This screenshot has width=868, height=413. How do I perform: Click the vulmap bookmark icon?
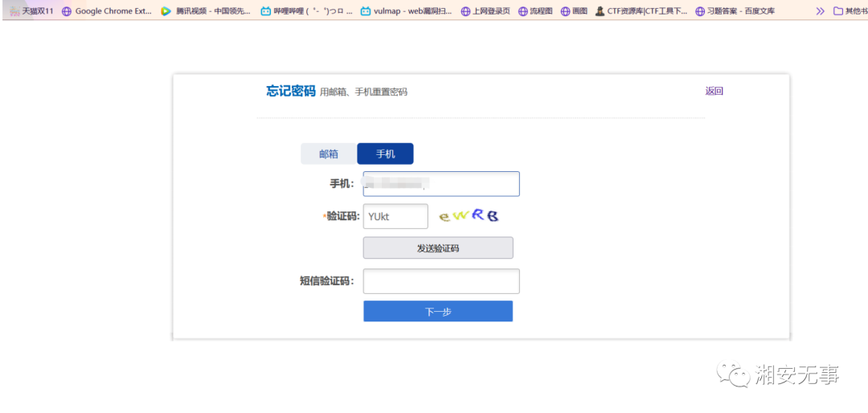coord(366,10)
